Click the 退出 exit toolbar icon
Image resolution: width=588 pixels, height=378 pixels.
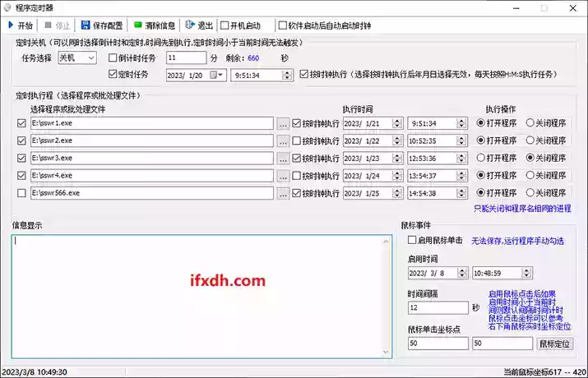192,25
